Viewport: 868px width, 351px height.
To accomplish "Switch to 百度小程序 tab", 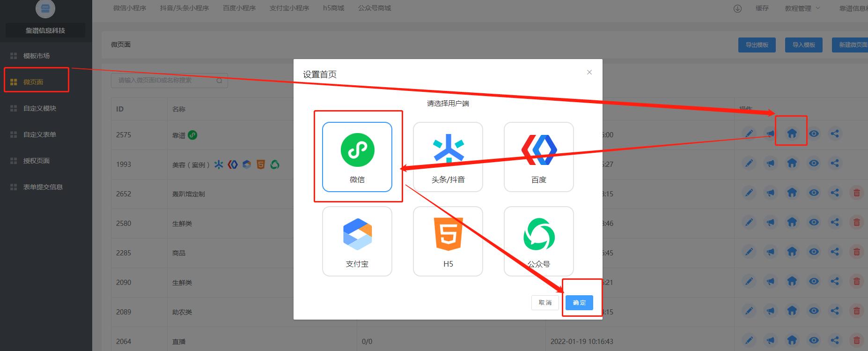I will pyautogui.click(x=239, y=8).
